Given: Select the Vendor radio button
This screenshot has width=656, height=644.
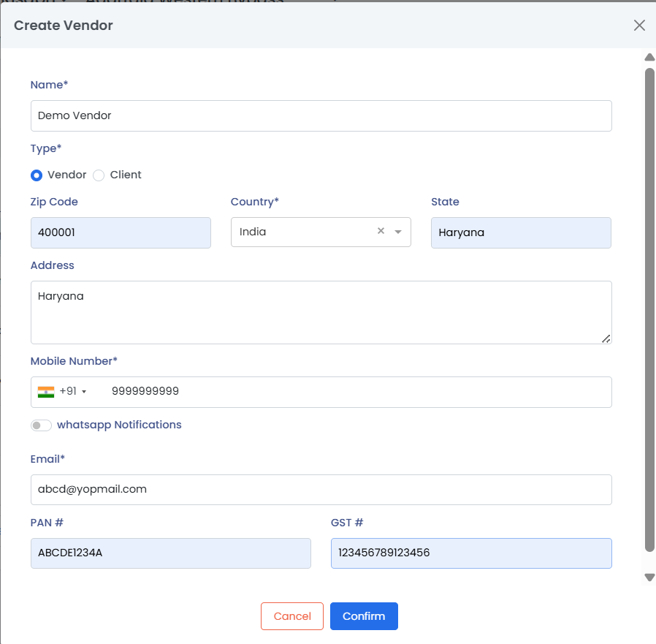Looking at the screenshot, I should pos(37,175).
